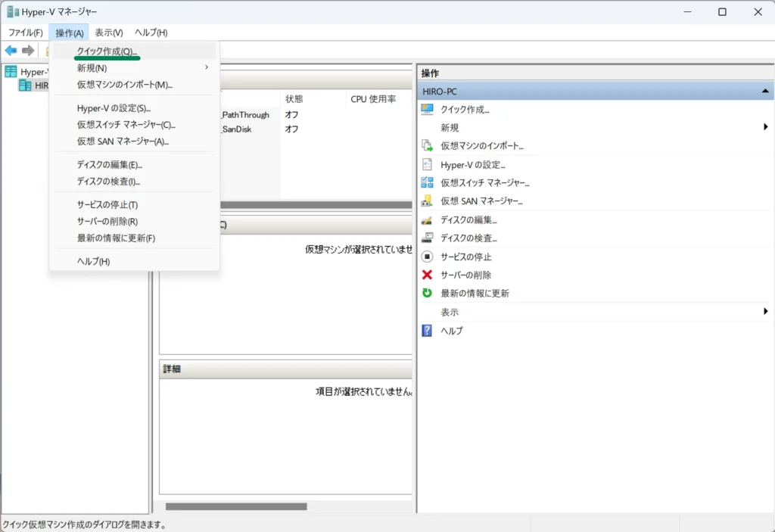The image size is (775, 532).
Task: Click the Virtual Switch Manager icon
Action: [x=427, y=182]
